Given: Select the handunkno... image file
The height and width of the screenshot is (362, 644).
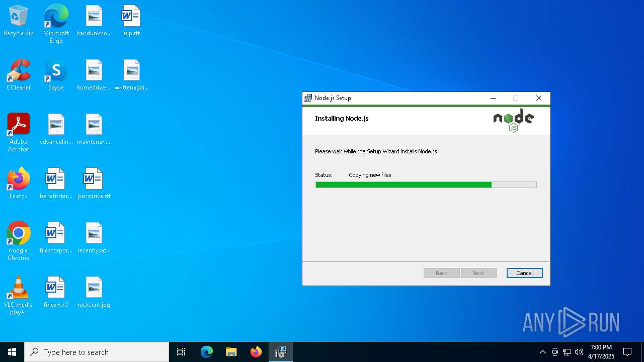Looking at the screenshot, I should point(94,21).
